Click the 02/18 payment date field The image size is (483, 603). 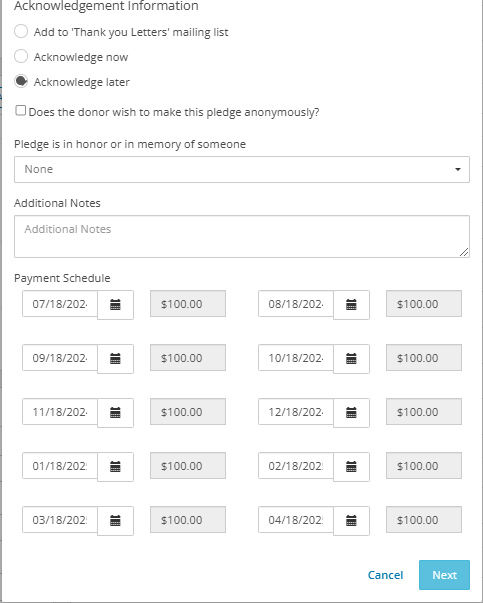point(296,466)
